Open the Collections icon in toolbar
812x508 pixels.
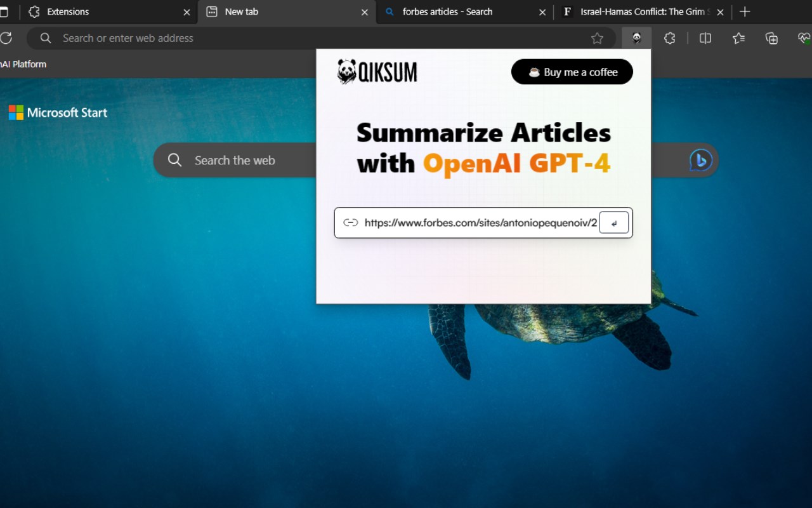771,38
